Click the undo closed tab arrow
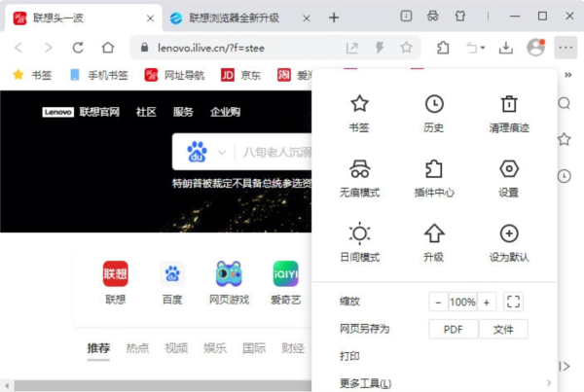Viewport: 584px width, 392px height. (471, 48)
